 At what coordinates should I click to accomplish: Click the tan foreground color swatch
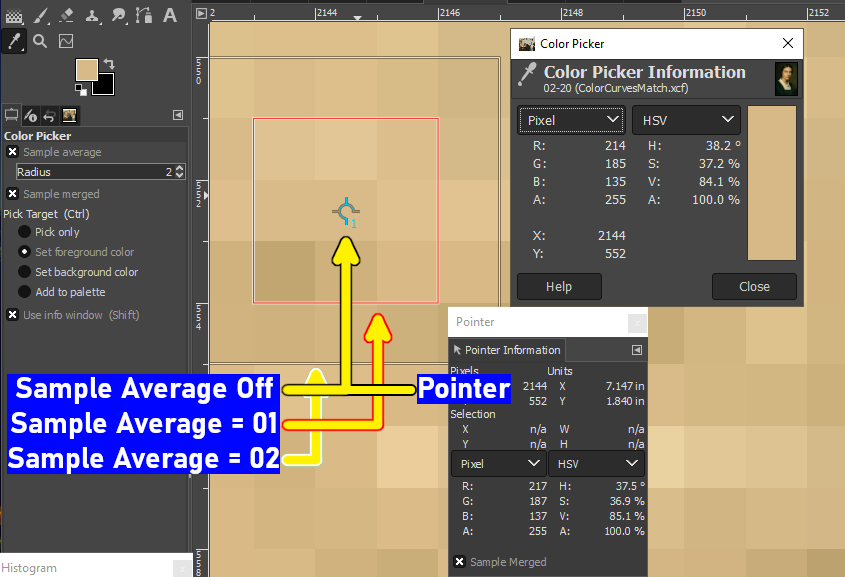pos(86,70)
